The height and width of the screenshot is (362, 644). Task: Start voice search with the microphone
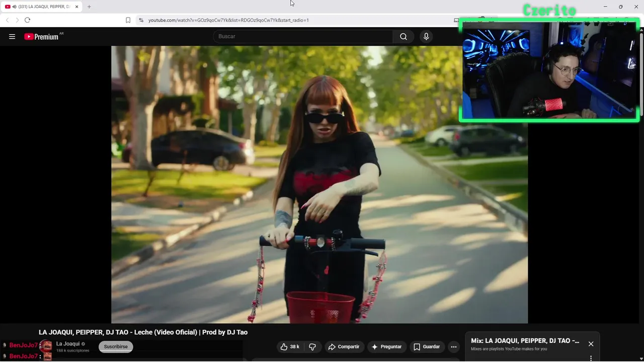tap(426, 37)
